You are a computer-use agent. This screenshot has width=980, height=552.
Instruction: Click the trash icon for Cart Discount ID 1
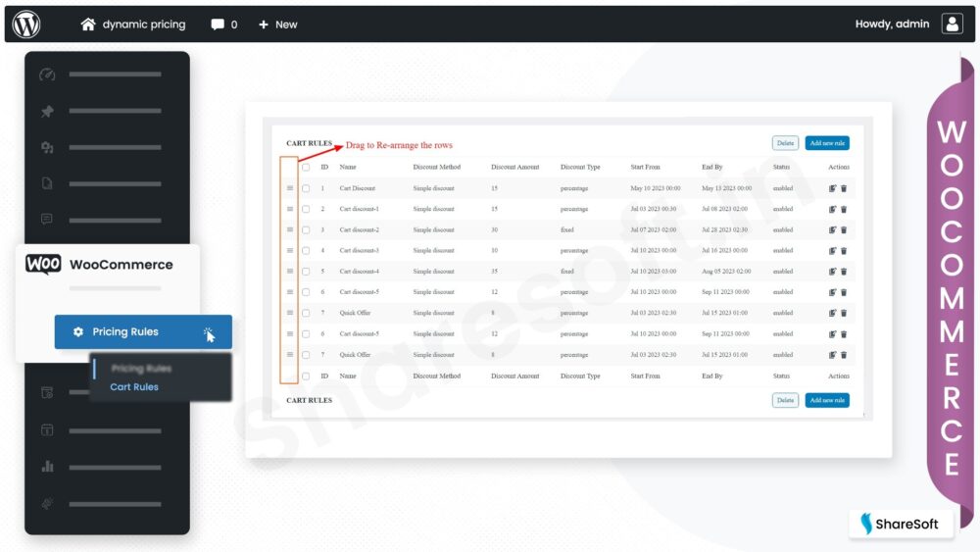[844, 188]
